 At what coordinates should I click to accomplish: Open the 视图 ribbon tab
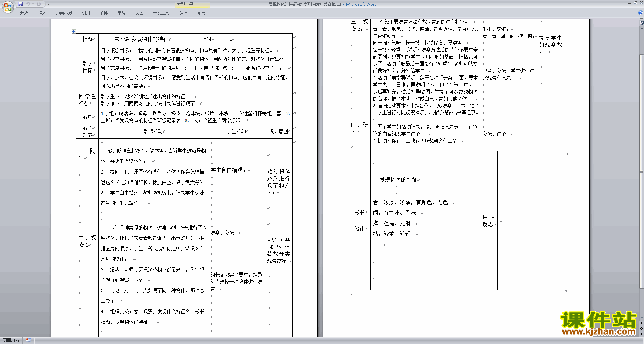pos(139,13)
